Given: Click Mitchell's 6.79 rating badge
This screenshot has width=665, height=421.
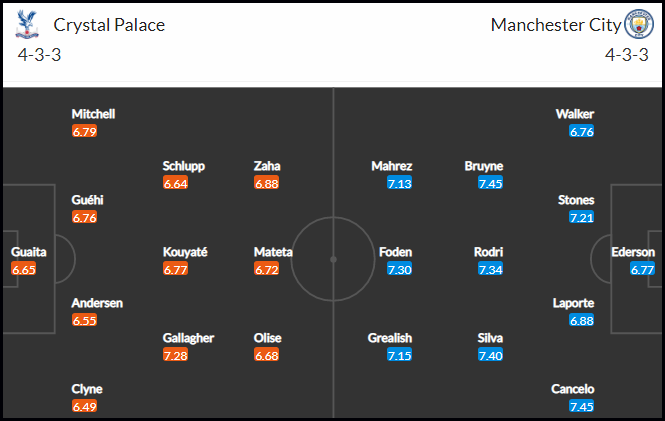Looking at the screenshot, I should pyautogui.click(x=84, y=131).
